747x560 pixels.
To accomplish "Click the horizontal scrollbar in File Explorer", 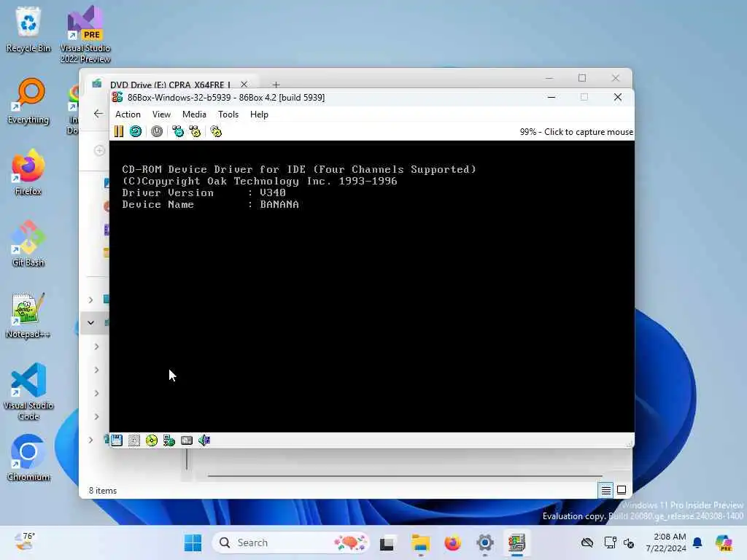I will point(405,475).
